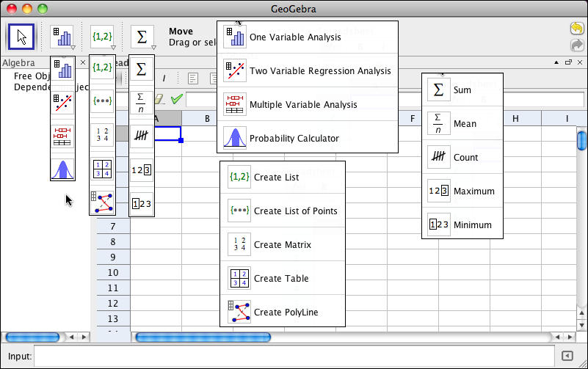
Task: Select column header H in spreadsheet
Action: coord(516,119)
